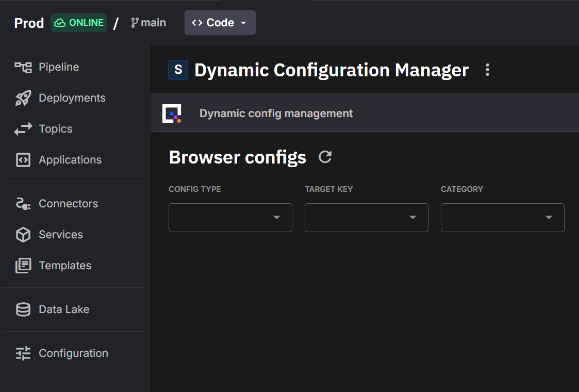Viewport: 579px width, 392px height.
Task: Click the Prod environment name
Action: [x=29, y=23]
